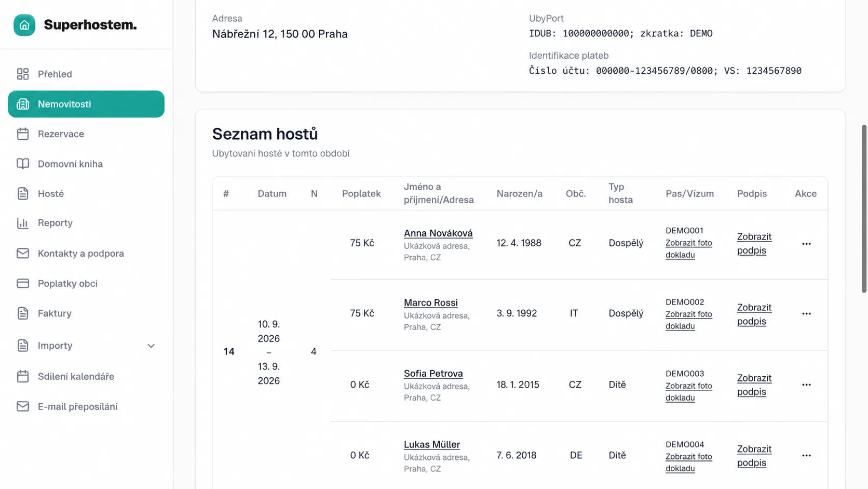Click the Sdílení kalendáře calendar icon
Screen dimensions: 868x489
[x=23, y=376]
